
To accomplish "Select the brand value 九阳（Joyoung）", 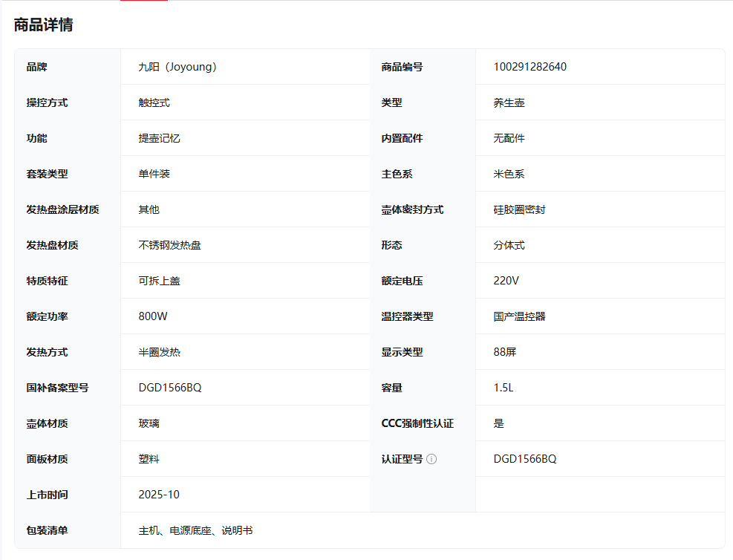I will (x=177, y=67).
